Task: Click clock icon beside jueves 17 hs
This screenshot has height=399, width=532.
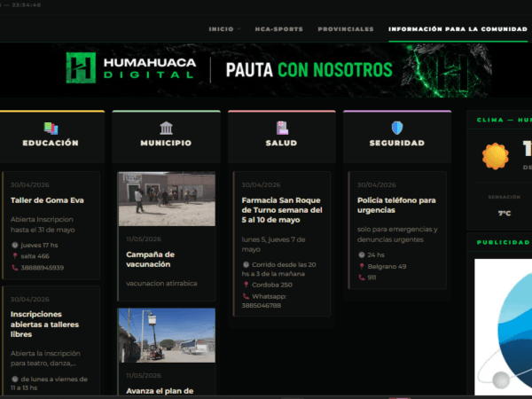Action: 15,245
